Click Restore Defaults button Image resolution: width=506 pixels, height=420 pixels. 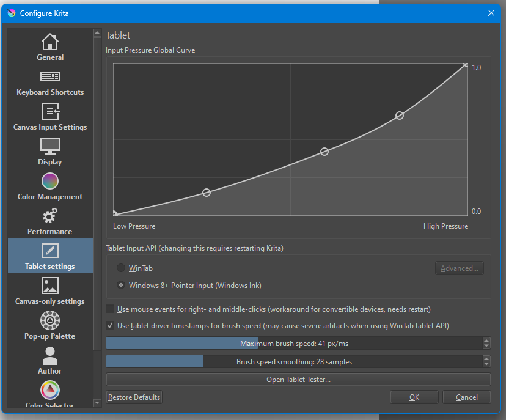click(x=134, y=397)
